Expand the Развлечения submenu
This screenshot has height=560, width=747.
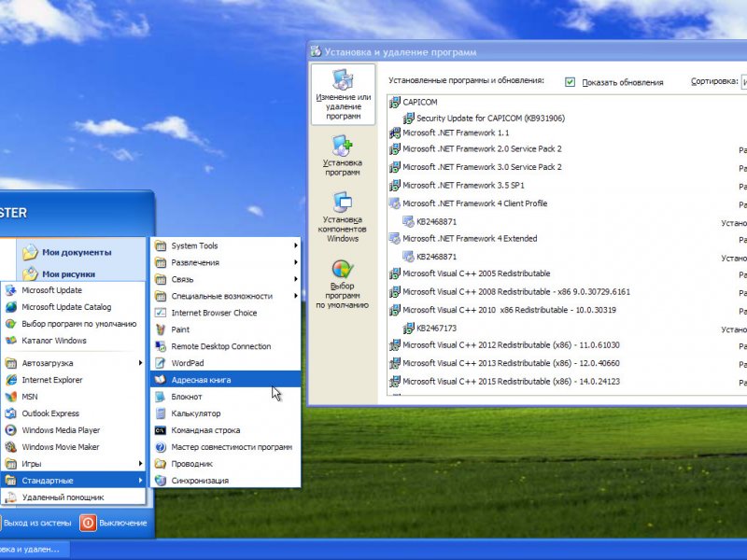[225, 262]
